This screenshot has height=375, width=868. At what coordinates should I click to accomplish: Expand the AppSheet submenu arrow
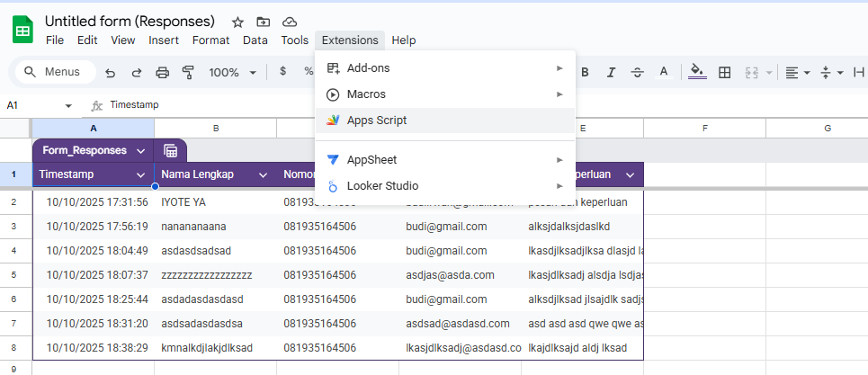point(559,160)
